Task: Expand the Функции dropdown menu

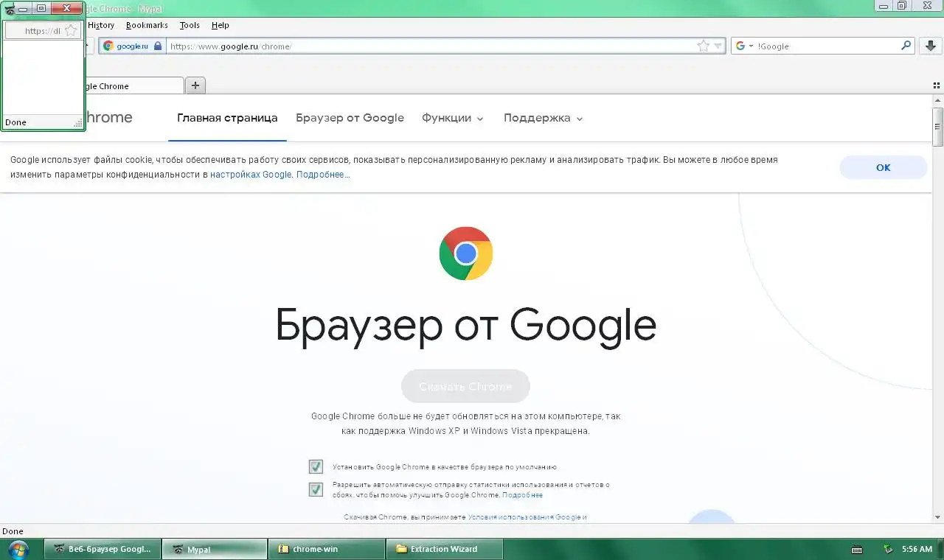Action: 453,118
